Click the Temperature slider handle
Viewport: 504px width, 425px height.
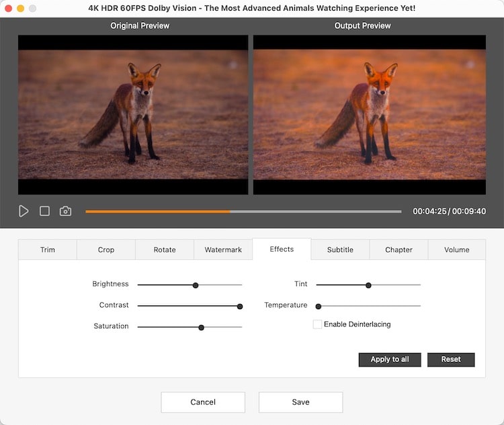(319, 306)
